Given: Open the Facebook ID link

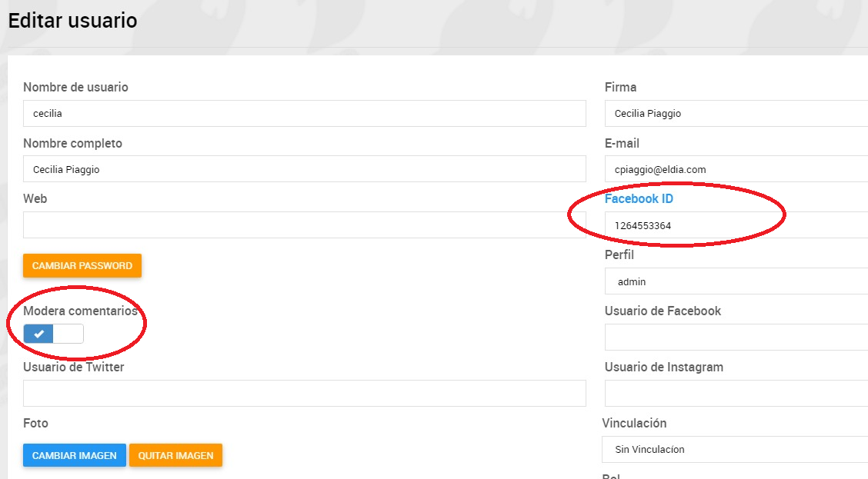Looking at the screenshot, I should (x=639, y=198).
